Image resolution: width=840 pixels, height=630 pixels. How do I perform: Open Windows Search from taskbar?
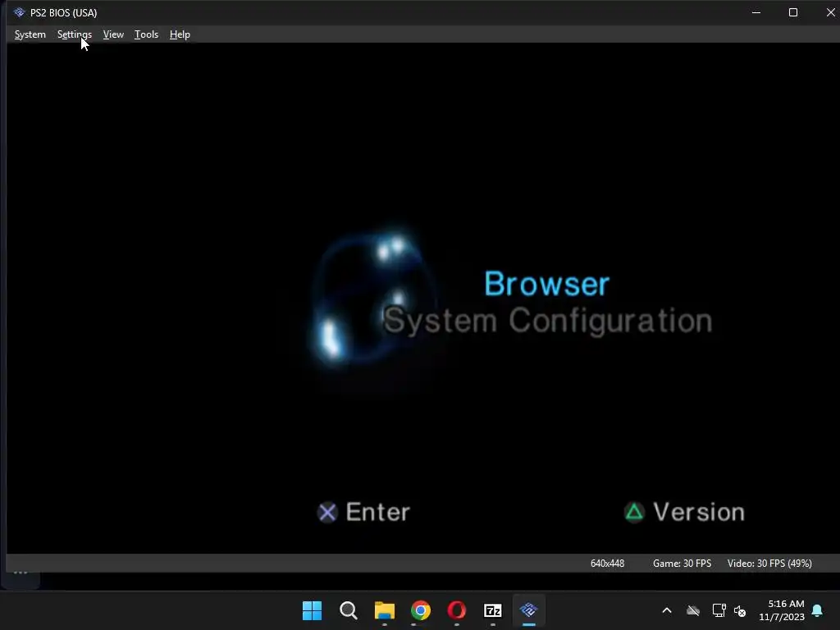[x=348, y=610]
